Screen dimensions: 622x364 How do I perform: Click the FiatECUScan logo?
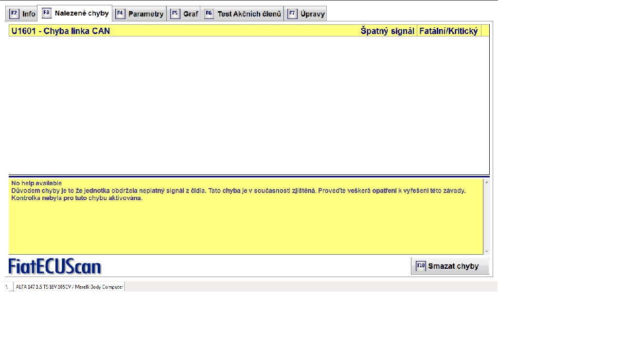(x=55, y=266)
